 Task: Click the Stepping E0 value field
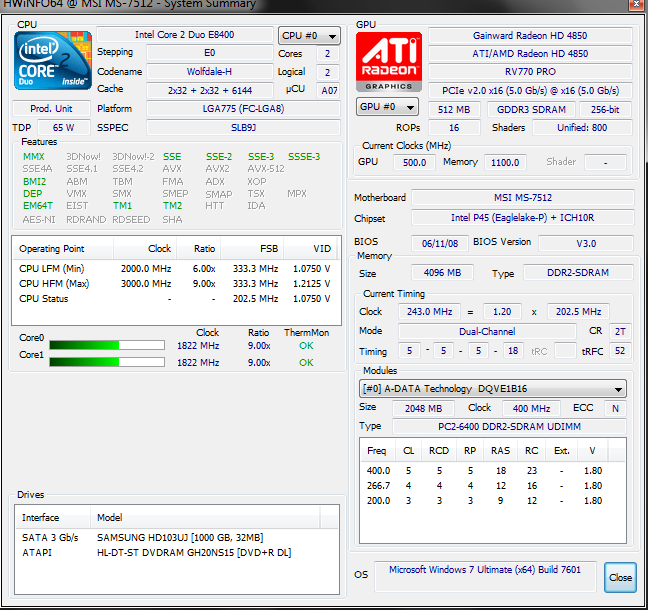[x=210, y=53]
